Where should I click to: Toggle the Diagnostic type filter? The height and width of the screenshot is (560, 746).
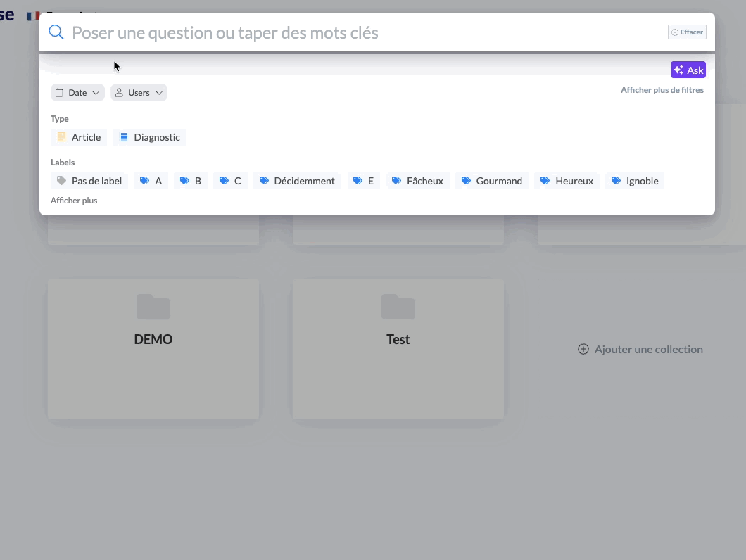(x=149, y=137)
